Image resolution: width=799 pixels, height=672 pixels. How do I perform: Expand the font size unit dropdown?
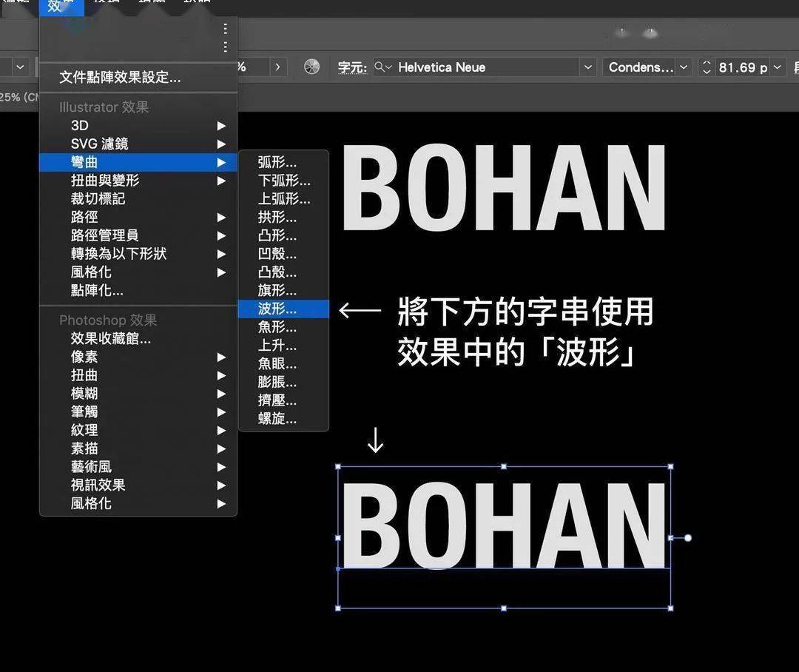pyautogui.click(x=777, y=67)
